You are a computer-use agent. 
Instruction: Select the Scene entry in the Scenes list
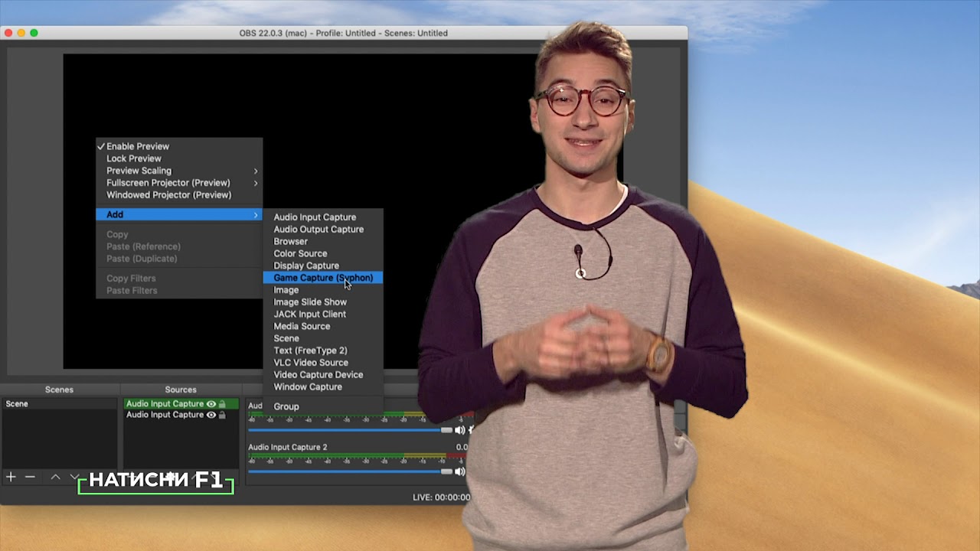tap(59, 404)
